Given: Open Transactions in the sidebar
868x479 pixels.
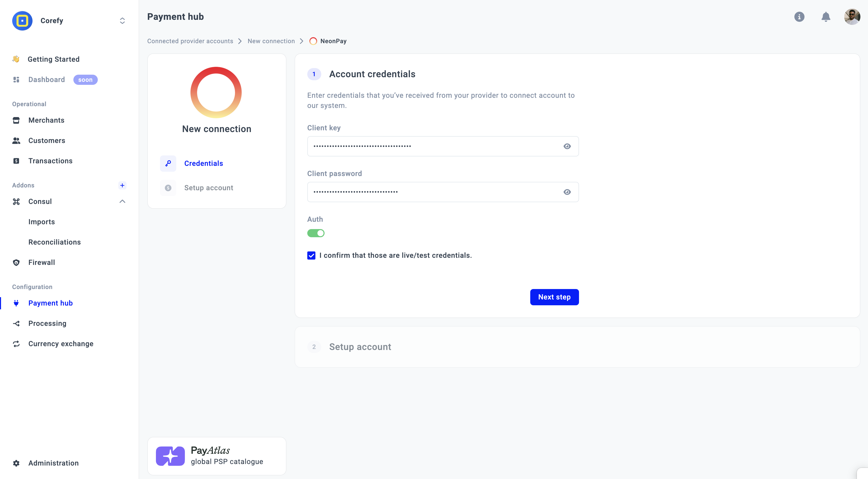Looking at the screenshot, I should tap(50, 161).
